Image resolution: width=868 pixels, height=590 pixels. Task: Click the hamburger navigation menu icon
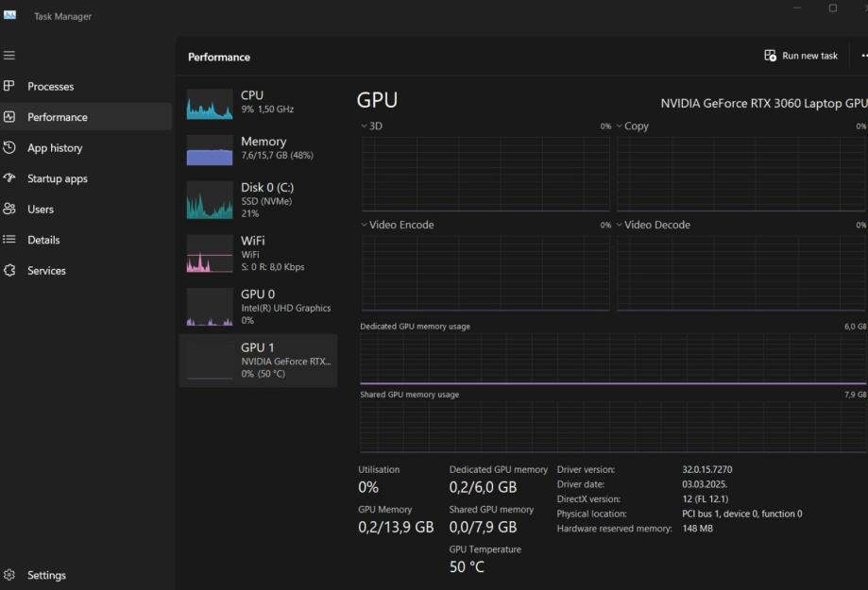(x=9, y=56)
